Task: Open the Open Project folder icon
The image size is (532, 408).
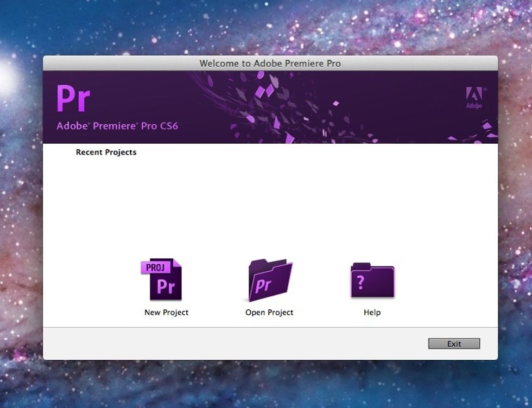Action: [270, 280]
